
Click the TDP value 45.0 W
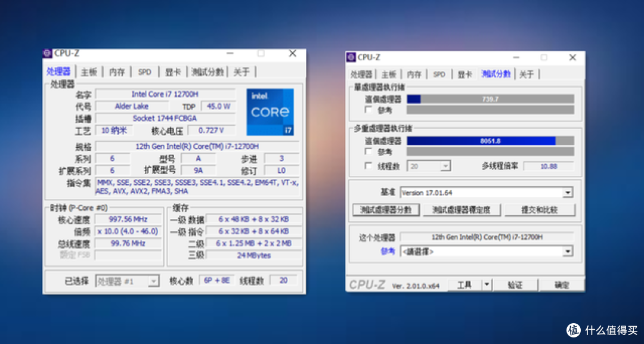point(218,106)
